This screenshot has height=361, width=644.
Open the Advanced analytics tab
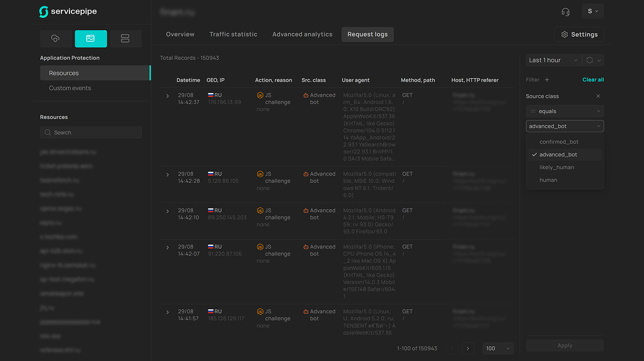point(302,35)
